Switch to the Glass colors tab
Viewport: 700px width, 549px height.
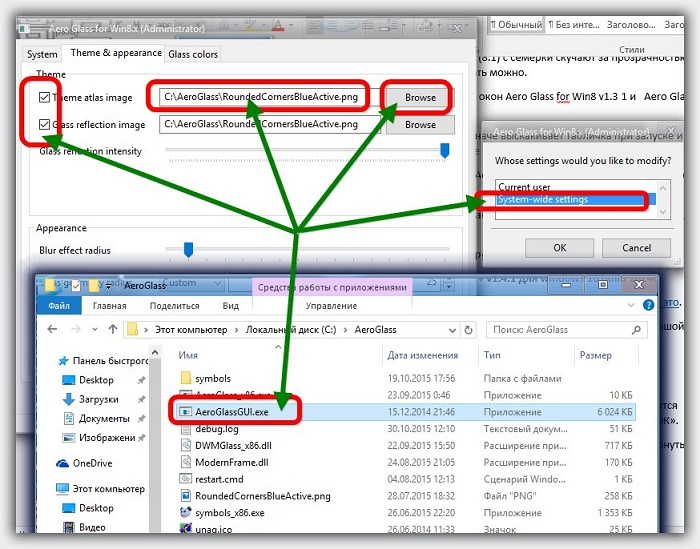[193, 54]
